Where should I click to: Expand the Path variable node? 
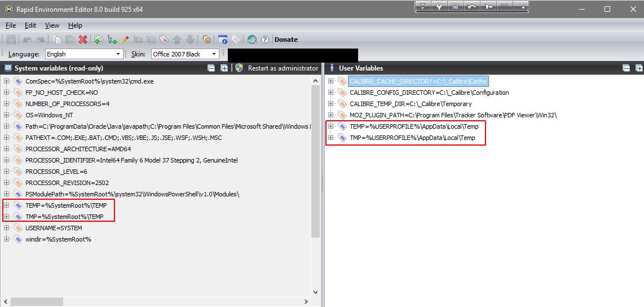pos(6,126)
